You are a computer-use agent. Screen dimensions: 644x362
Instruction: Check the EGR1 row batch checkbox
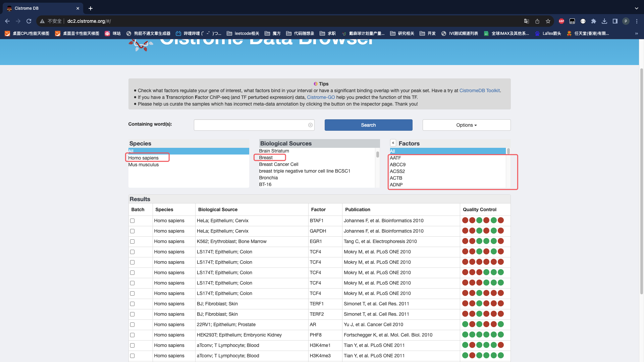tap(132, 242)
